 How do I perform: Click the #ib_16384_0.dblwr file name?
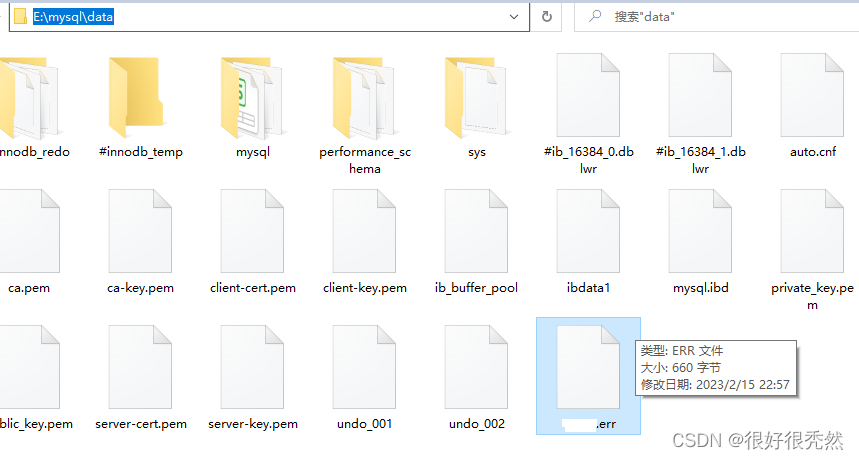point(588,160)
